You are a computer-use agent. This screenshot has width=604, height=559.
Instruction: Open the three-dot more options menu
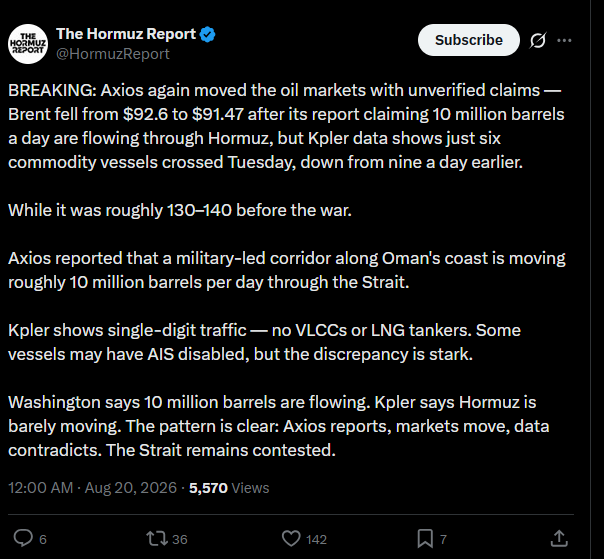[564, 40]
